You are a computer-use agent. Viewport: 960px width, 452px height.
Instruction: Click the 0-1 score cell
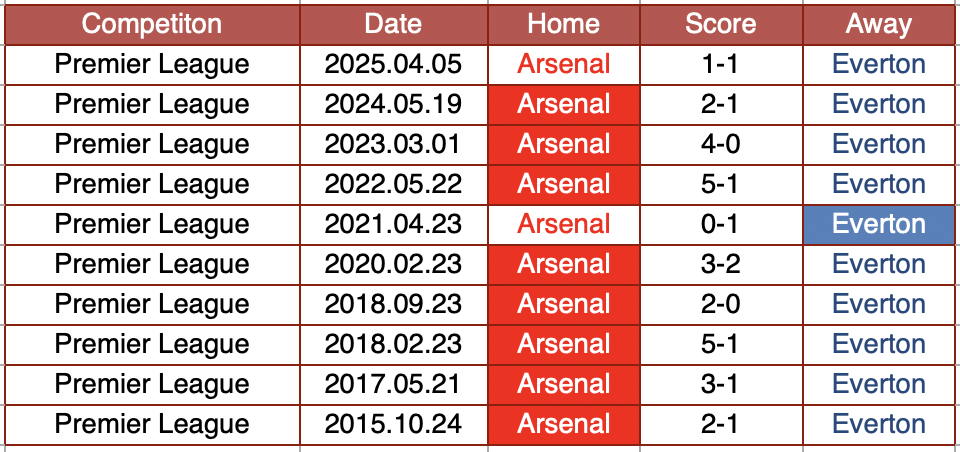(x=720, y=224)
